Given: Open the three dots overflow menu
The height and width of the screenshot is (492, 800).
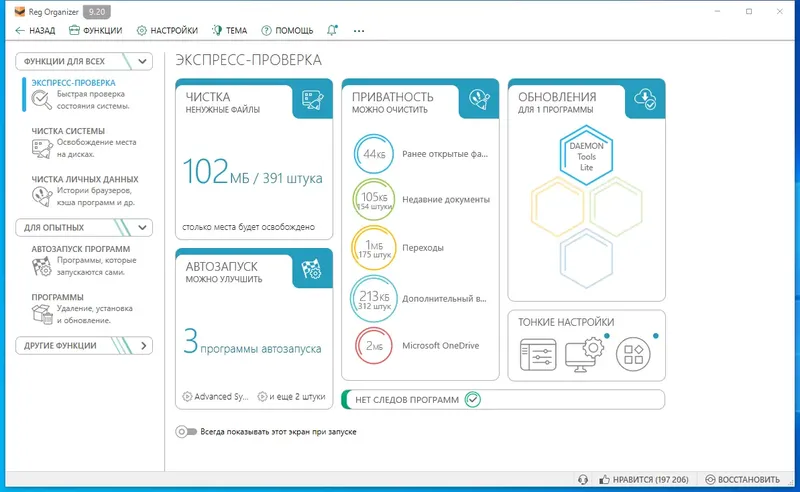Looking at the screenshot, I should click(x=359, y=31).
